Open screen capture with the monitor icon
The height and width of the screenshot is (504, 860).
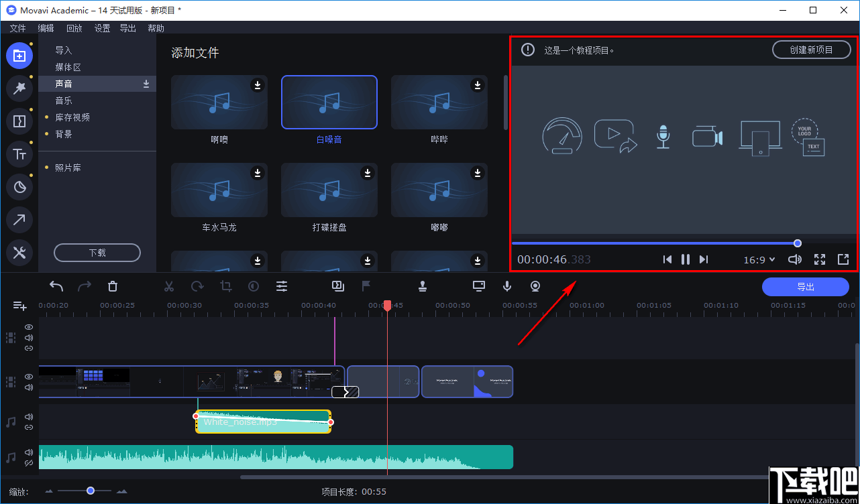click(x=478, y=286)
